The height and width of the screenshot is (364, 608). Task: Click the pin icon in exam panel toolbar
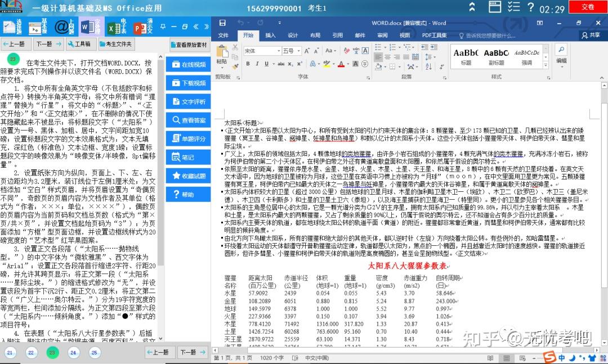click(x=163, y=26)
